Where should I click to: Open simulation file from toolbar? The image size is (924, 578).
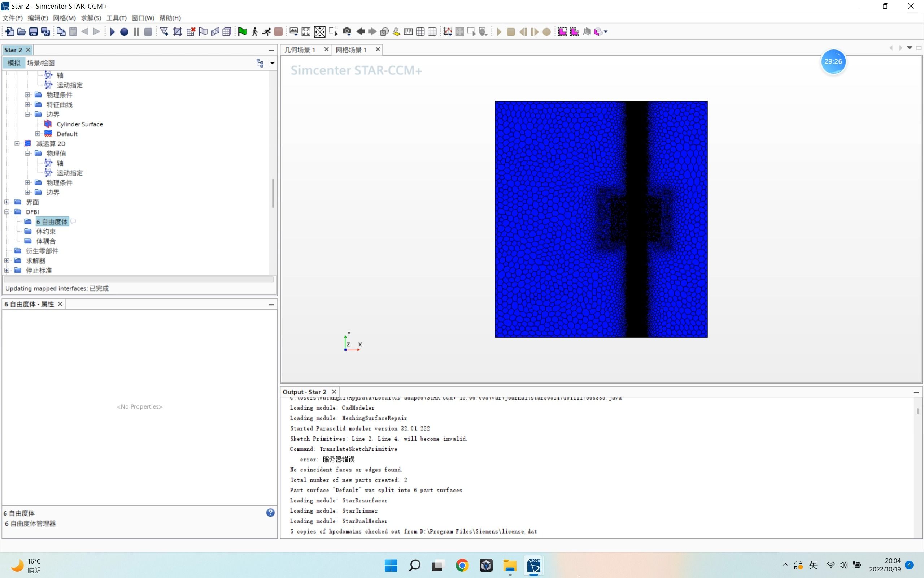coord(21,32)
